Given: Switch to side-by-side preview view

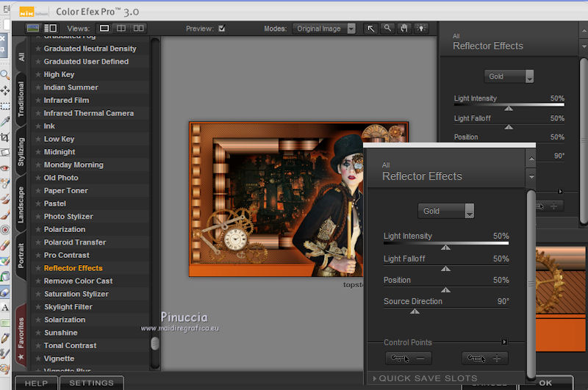Looking at the screenshot, I should click(138, 29).
